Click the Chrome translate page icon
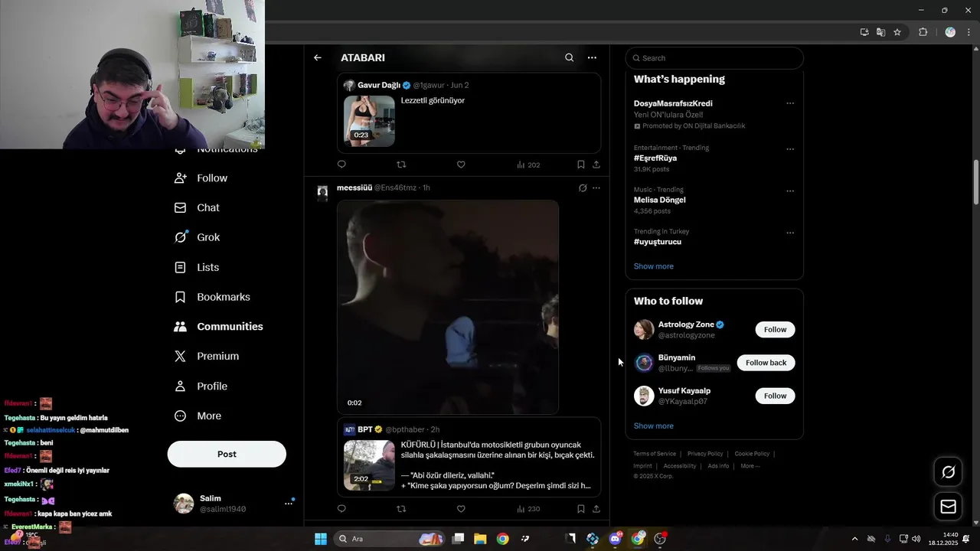The height and width of the screenshot is (551, 980). [x=880, y=32]
